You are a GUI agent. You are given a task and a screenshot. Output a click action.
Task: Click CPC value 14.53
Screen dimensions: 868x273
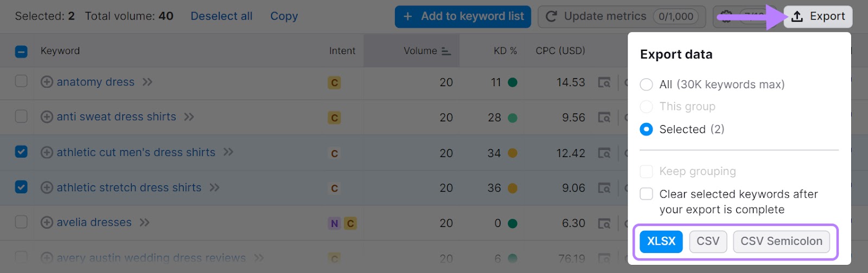point(571,82)
